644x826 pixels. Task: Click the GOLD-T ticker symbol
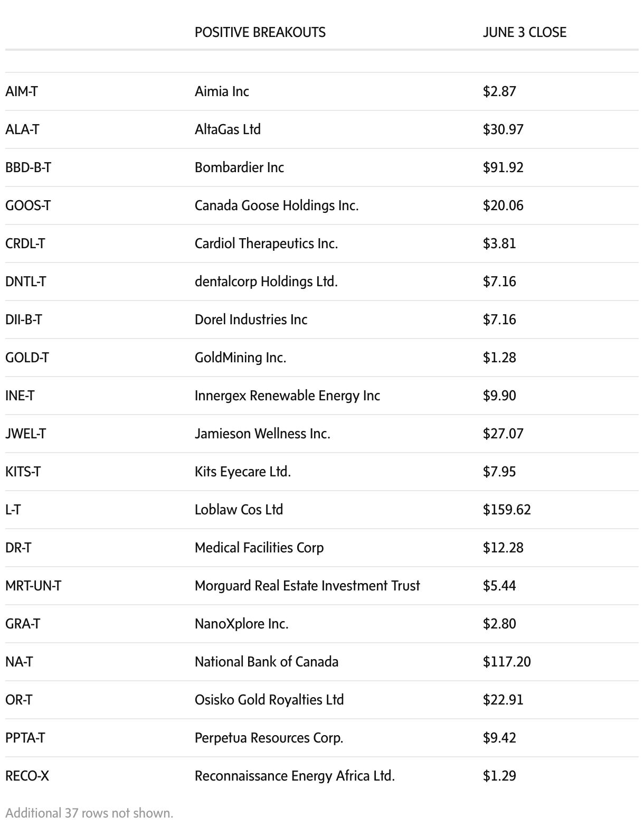coord(27,358)
